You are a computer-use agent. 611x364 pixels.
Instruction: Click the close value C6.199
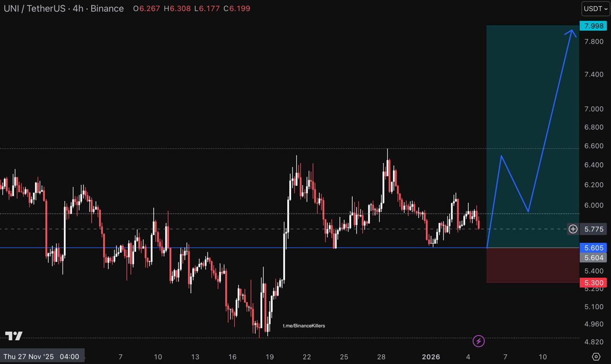[237, 9]
